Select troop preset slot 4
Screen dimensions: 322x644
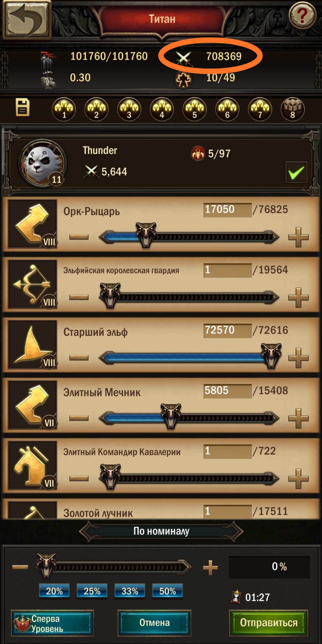tap(162, 109)
